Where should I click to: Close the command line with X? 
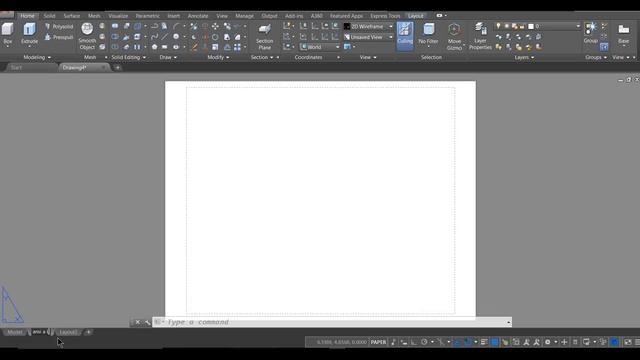click(x=138, y=322)
